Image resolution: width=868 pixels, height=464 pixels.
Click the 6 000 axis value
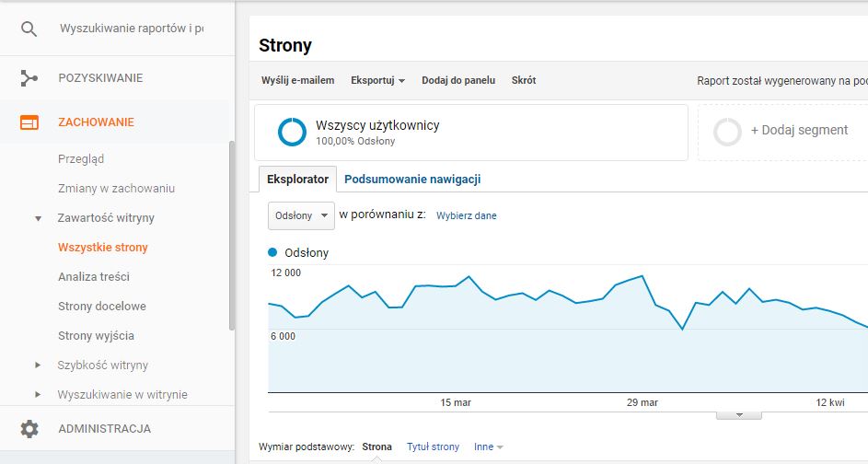[283, 336]
